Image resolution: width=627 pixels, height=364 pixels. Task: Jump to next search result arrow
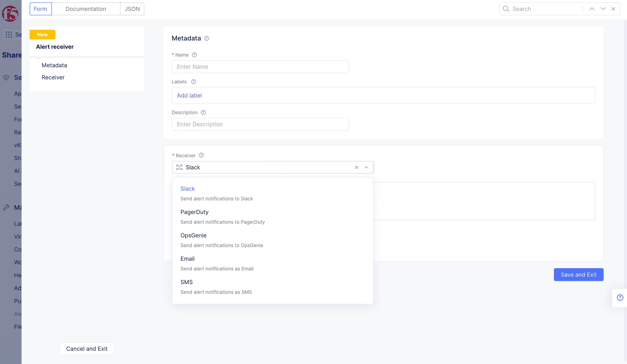tap(603, 9)
